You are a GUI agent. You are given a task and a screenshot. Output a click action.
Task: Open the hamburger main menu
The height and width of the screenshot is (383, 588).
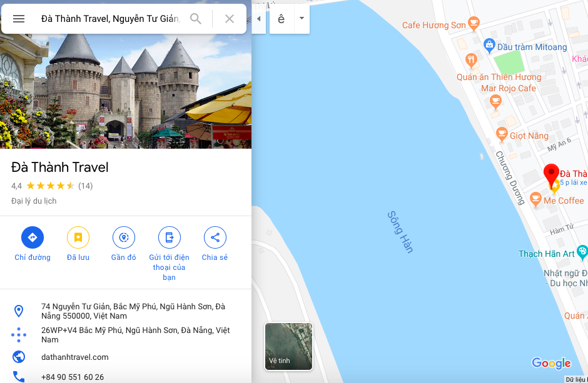click(x=19, y=19)
